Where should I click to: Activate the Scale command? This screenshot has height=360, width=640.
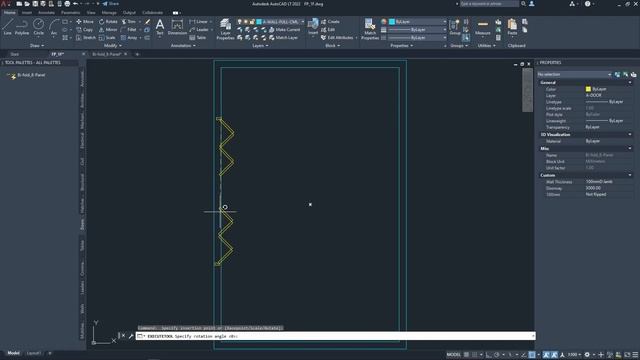click(x=107, y=38)
